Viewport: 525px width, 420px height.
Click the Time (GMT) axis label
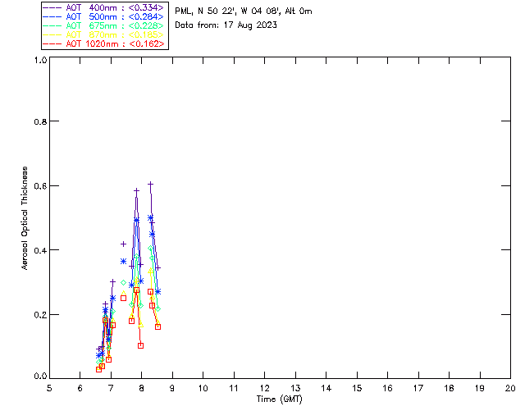coord(280,399)
